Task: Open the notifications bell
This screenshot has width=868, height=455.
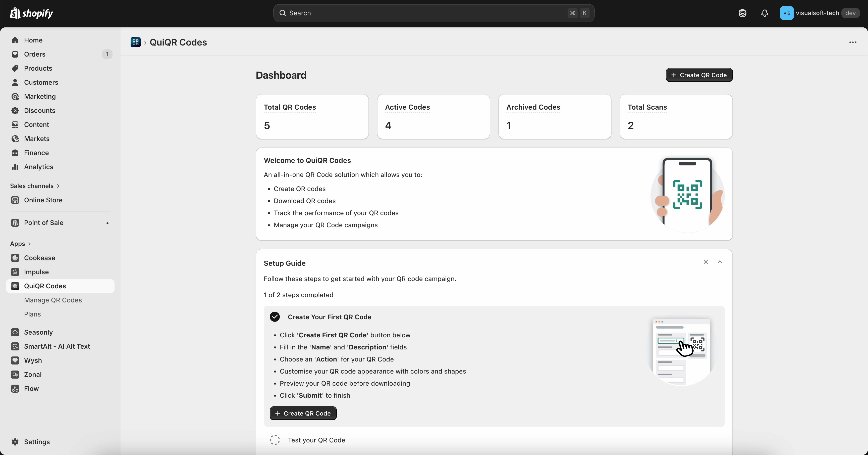Action: 765,13
